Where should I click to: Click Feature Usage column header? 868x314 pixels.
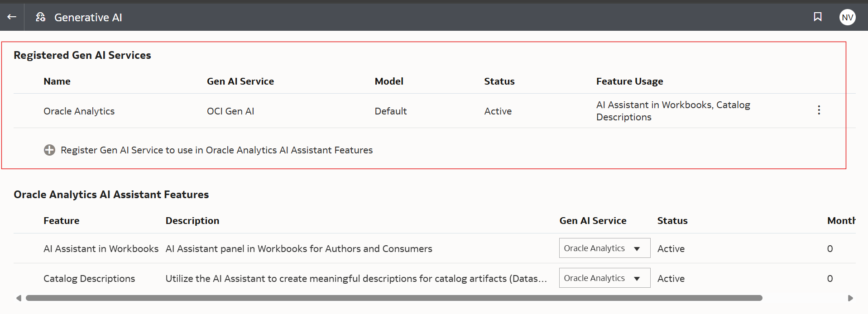[629, 81]
